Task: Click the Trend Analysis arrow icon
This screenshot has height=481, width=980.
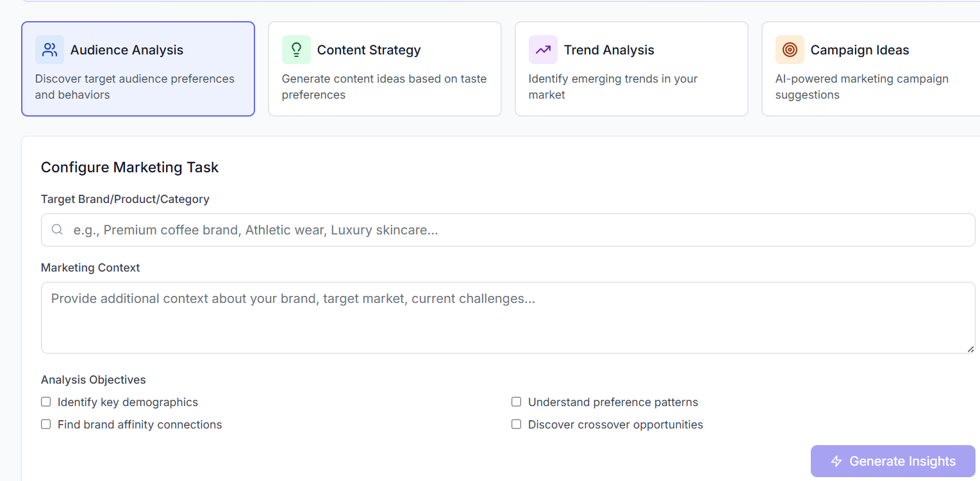Action: pyautogui.click(x=543, y=50)
